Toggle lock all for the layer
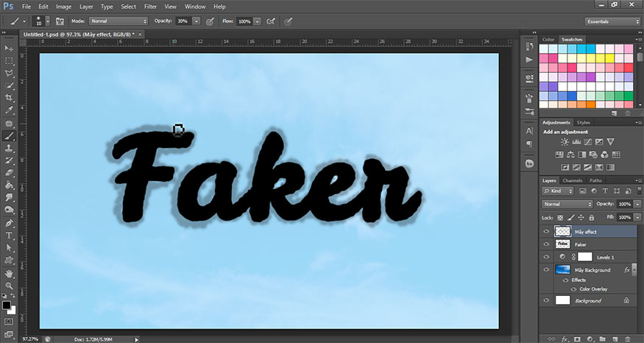The height and width of the screenshot is (343, 644). click(x=592, y=217)
